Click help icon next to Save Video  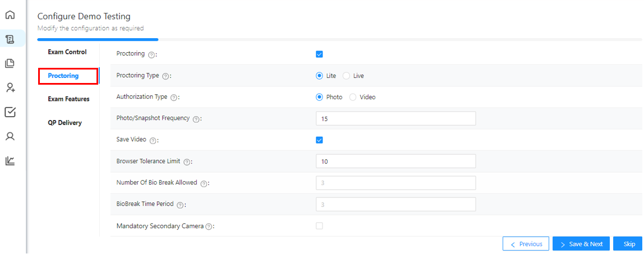click(153, 140)
